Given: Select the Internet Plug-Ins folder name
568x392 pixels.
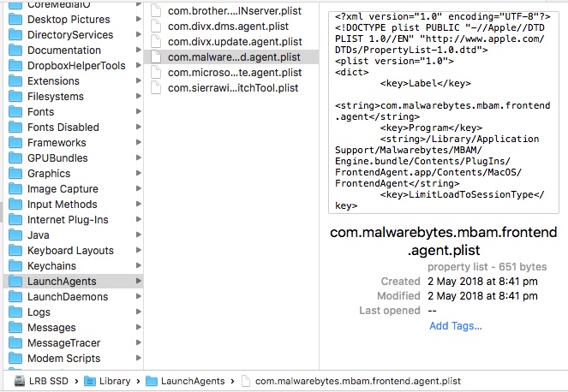Looking at the screenshot, I should click(x=68, y=220).
